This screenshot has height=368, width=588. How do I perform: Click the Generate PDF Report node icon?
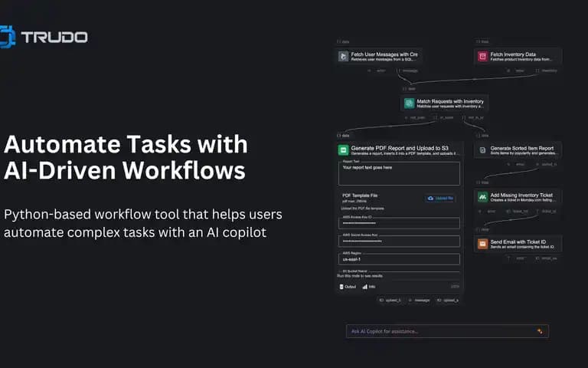pos(343,149)
